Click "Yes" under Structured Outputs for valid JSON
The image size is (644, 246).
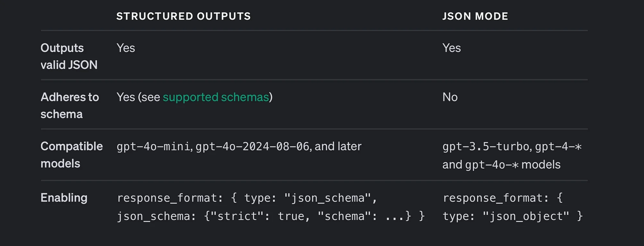(x=126, y=48)
